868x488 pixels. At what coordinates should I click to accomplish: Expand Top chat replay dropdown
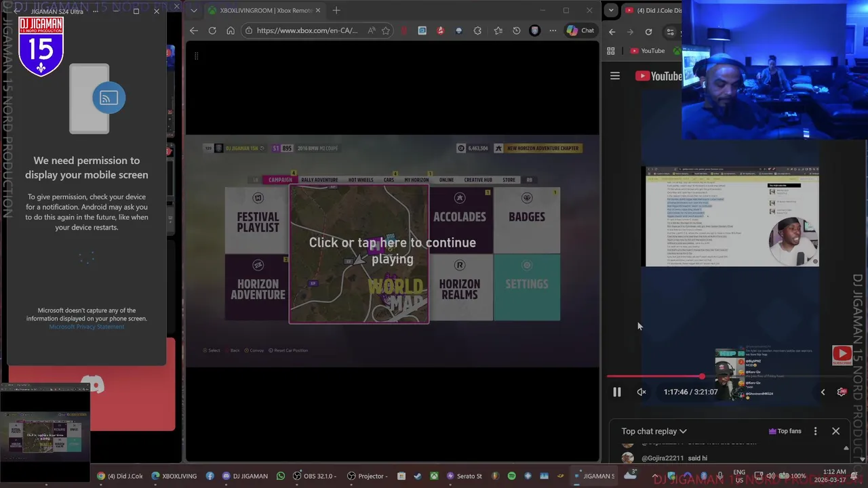(x=654, y=431)
